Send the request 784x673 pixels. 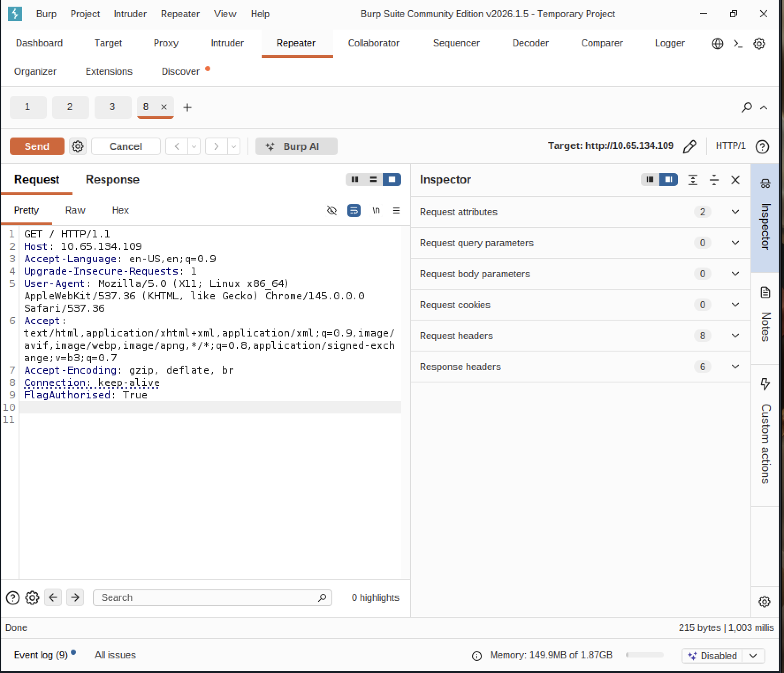point(37,146)
